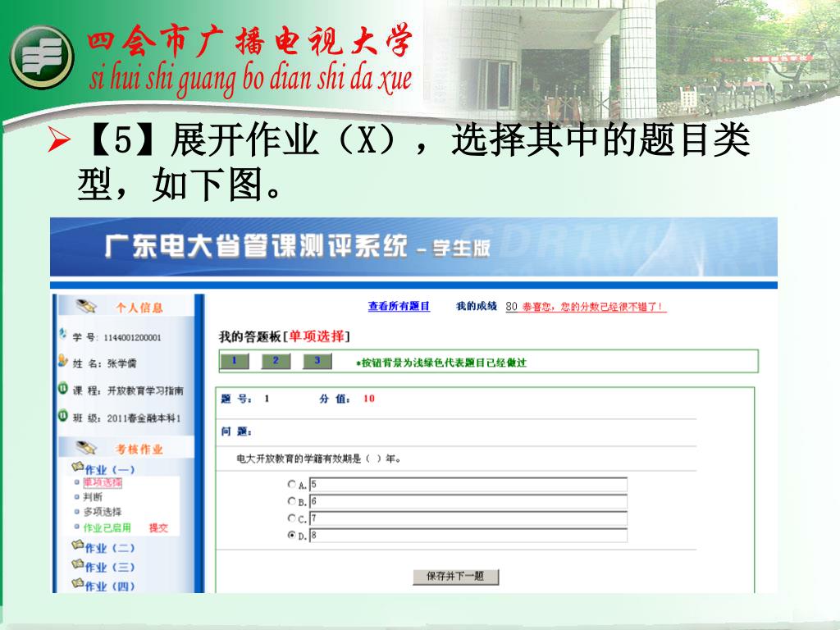Open 判断 question type
The height and width of the screenshot is (630, 840).
pyautogui.click(x=93, y=497)
